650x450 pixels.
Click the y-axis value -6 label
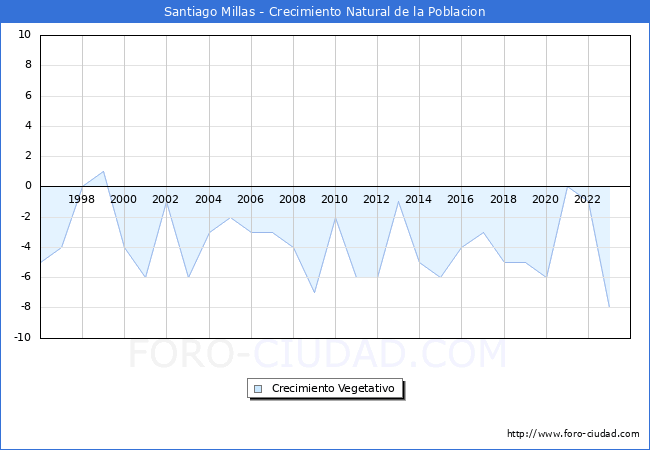point(25,277)
